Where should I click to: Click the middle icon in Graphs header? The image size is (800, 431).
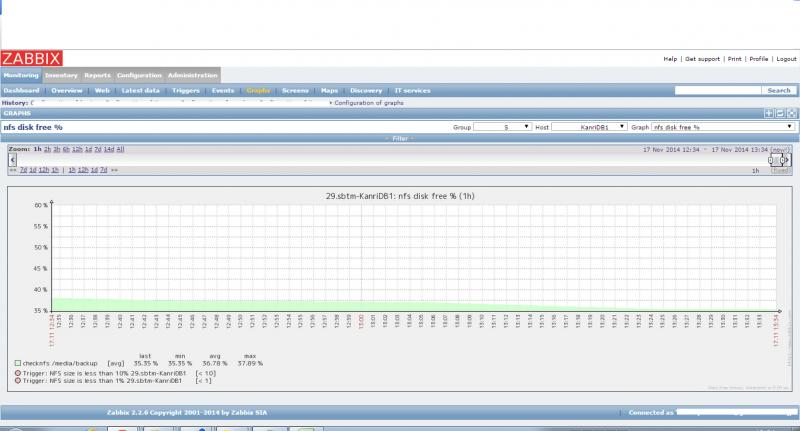pyautogui.click(x=780, y=114)
